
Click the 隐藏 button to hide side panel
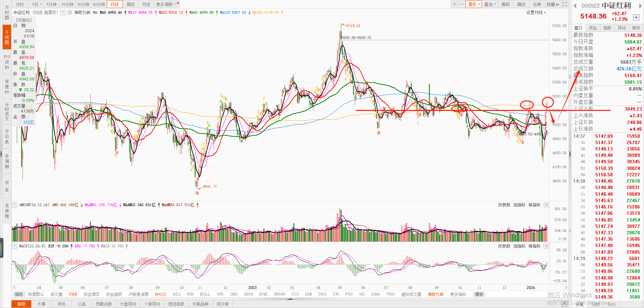[x=553, y=4]
